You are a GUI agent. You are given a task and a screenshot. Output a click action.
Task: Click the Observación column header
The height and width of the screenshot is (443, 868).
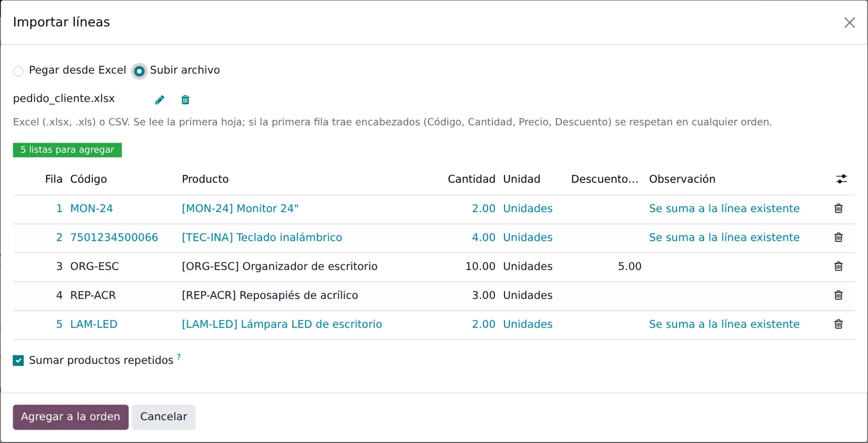coord(682,179)
